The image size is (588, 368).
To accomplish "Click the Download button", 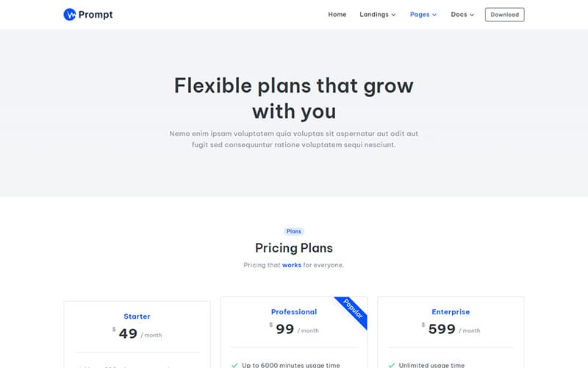I will coord(504,15).
